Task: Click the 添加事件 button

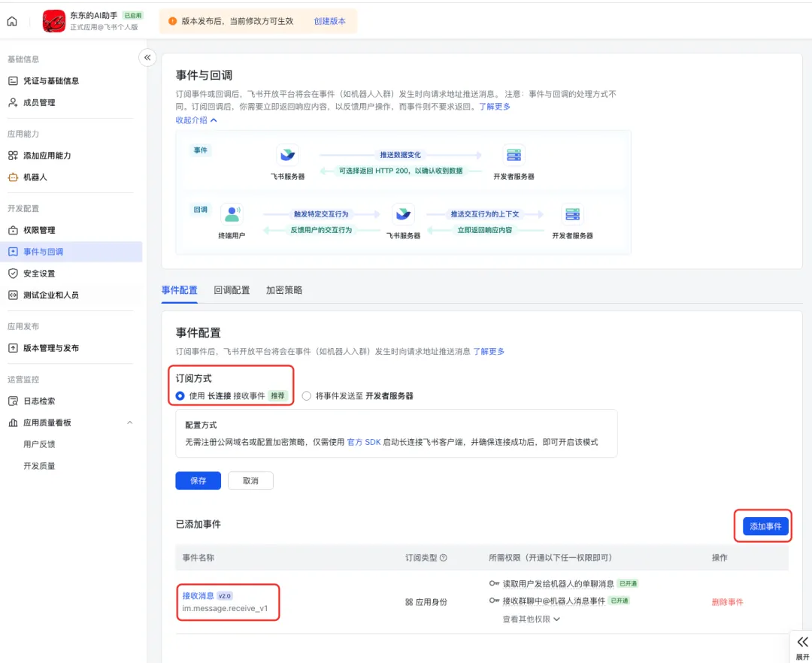Action: (x=765, y=526)
